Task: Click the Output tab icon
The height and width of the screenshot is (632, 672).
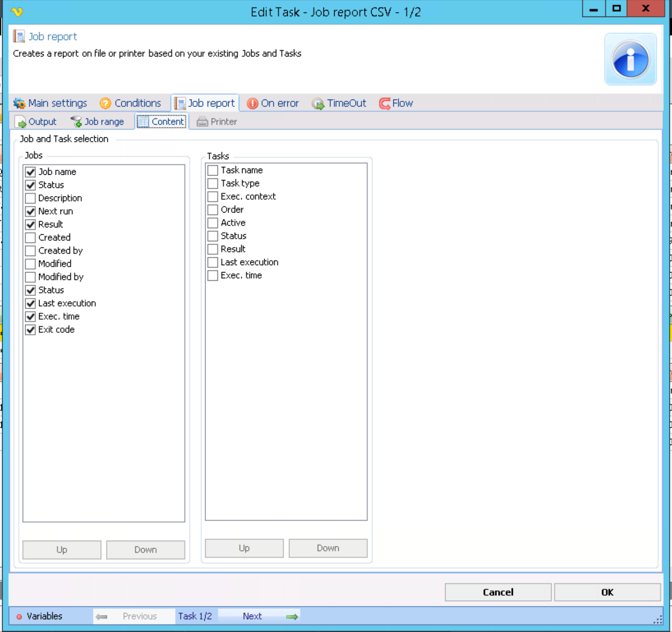Action: (20, 122)
